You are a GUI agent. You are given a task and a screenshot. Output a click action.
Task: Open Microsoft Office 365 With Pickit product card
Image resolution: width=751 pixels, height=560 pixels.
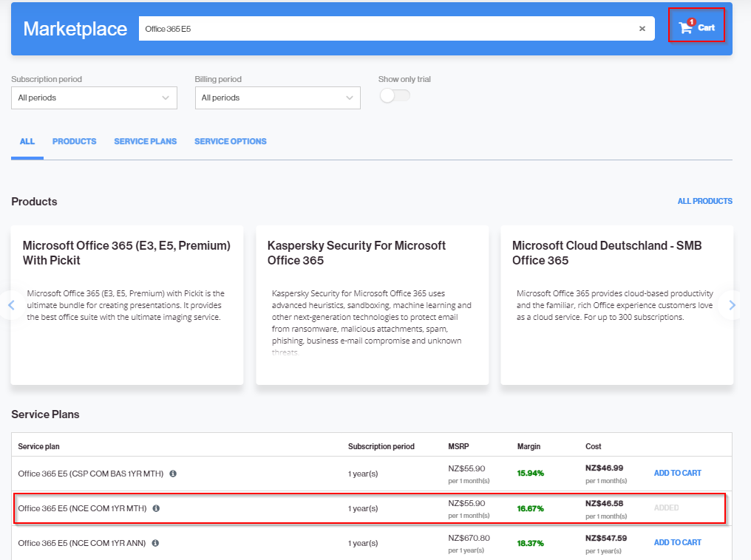click(x=127, y=305)
